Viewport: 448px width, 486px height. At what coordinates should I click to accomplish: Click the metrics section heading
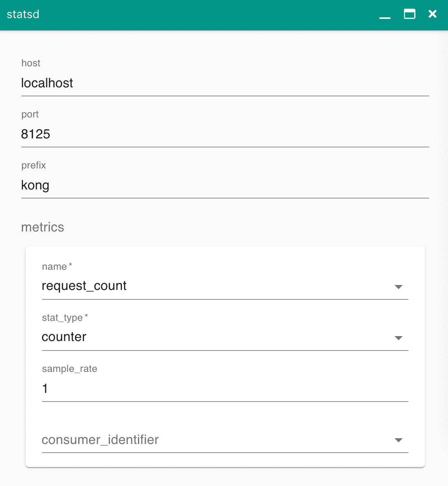(42, 227)
